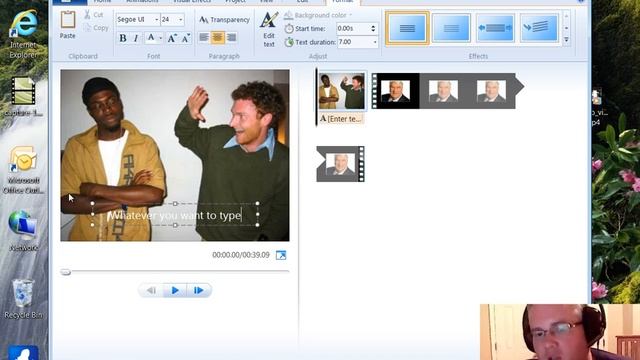Open the Transparency control
Viewport: 640px width, 360px height.
click(x=224, y=20)
